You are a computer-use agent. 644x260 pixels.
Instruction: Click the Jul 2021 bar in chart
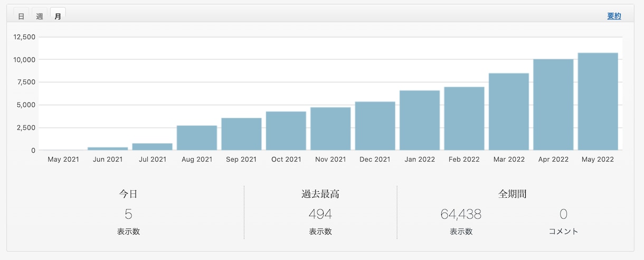coord(152,146)
